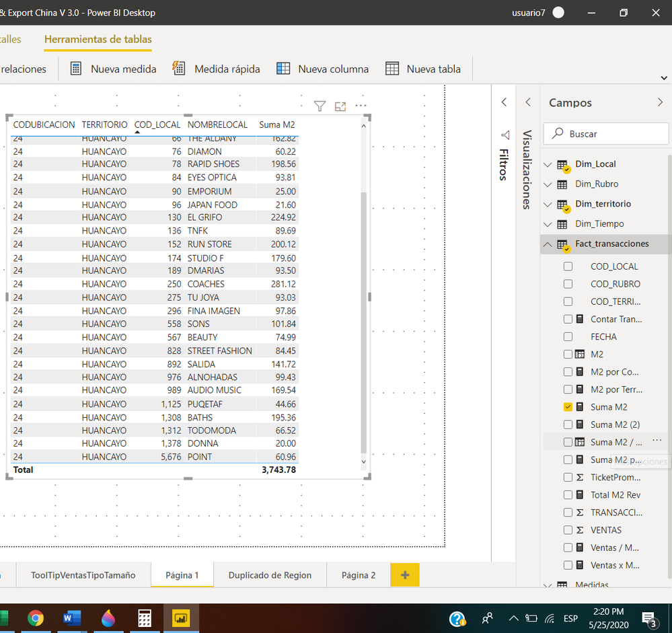Click the Dim_territorio table icon
The width and height of the screenshot is (672, 633).
pos(563,205)
